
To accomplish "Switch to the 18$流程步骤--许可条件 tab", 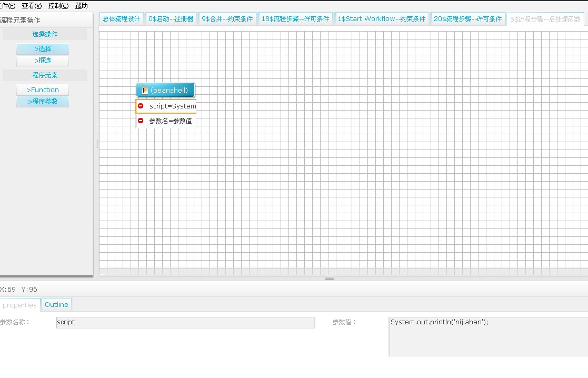I will pyautogui.click(x=295, y=19).
